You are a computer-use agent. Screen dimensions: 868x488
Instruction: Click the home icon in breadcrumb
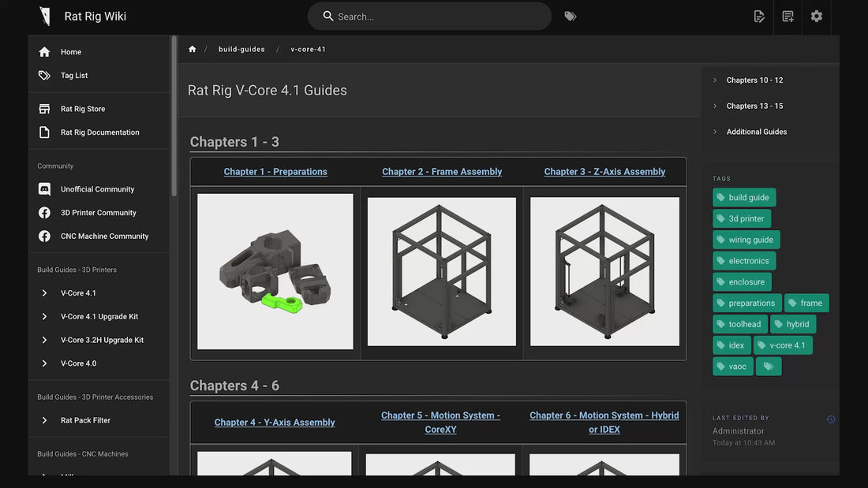(x=192, y=49)
